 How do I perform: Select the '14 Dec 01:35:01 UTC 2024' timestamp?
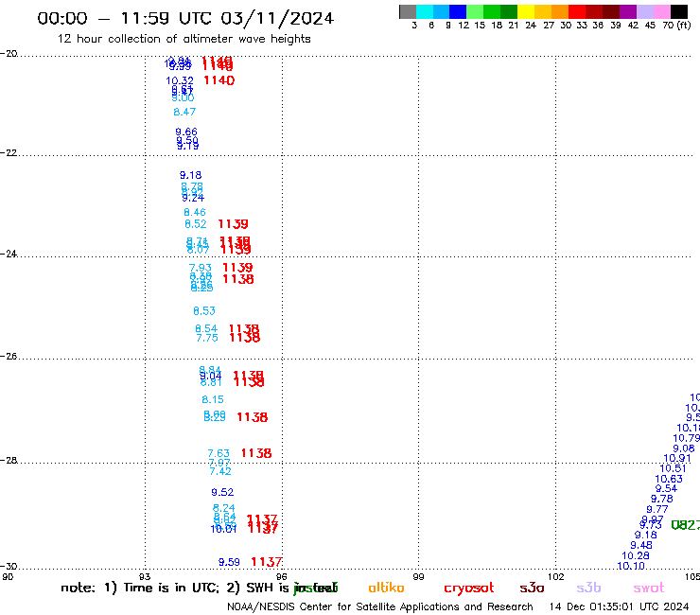(620, 606)
